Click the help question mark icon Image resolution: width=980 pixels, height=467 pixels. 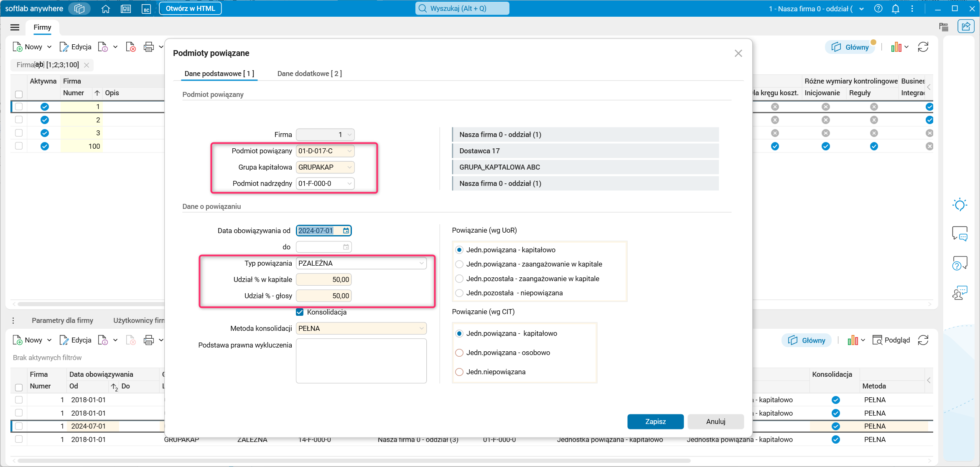pos(878,9)
